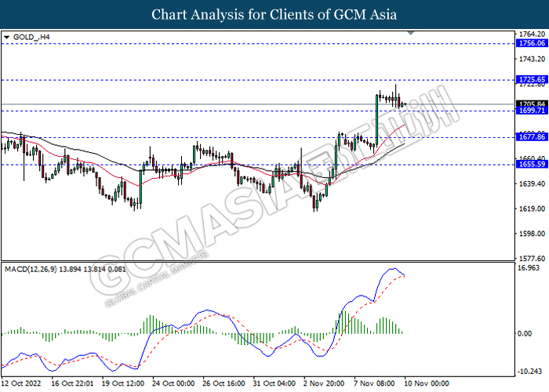Click the 7 Nov 08:00 time label
The image size is (549, 392).
pos(374,383)
